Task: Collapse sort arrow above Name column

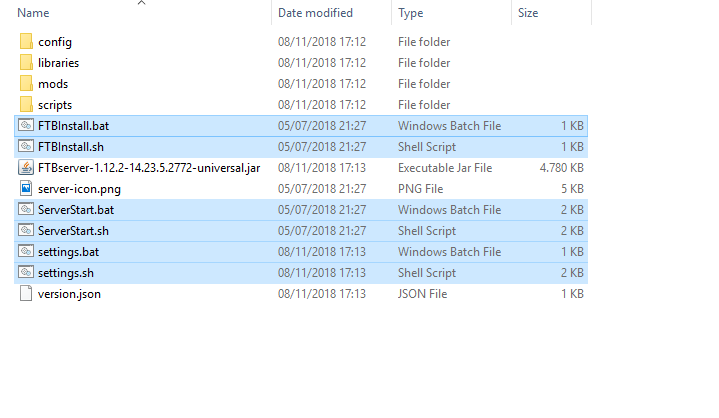Action: pyautogui.click(x=141, y=3)
